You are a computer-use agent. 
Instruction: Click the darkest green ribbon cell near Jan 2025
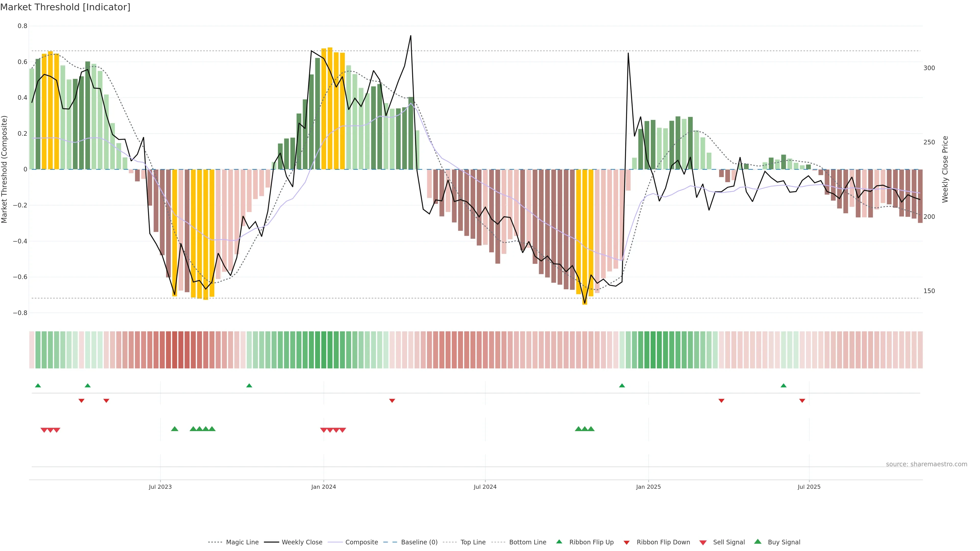(653, 350)
